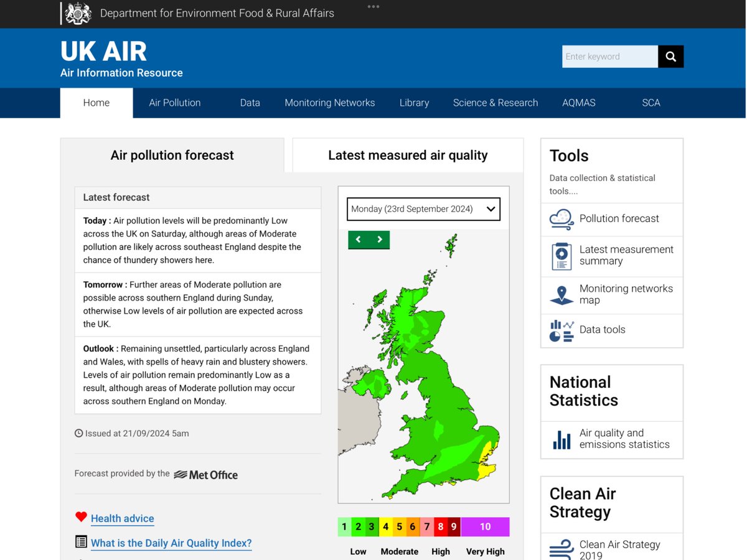Image resolution: width=747 pixels, height=560 pixels.
Task: Open the forecast date dropdown
Action: (x=423, y=209)
